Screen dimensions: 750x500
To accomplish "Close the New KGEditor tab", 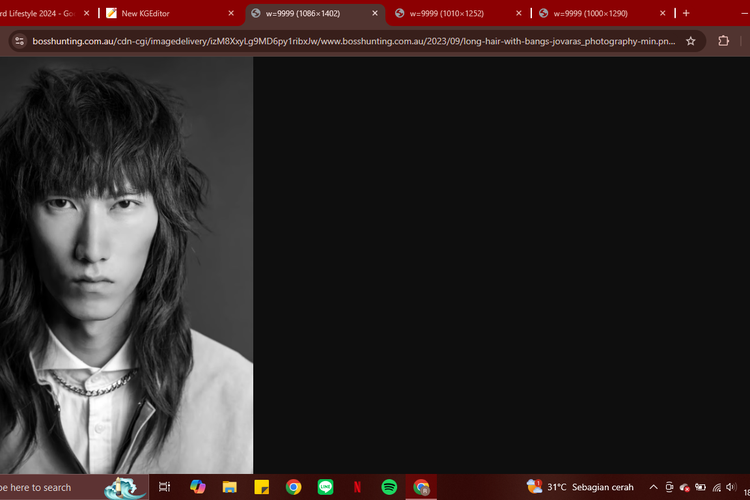I will click(x=231, y=14).
